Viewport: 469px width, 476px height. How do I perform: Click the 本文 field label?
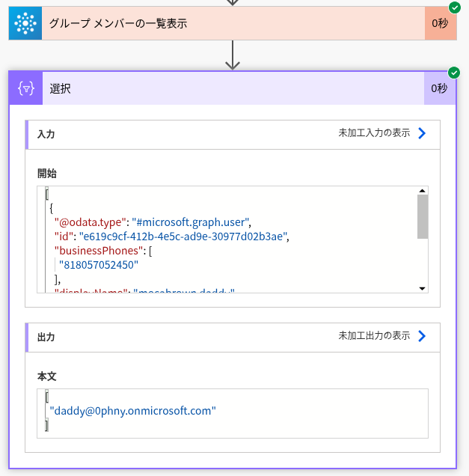pyautogui.click(x=47, y=376)
